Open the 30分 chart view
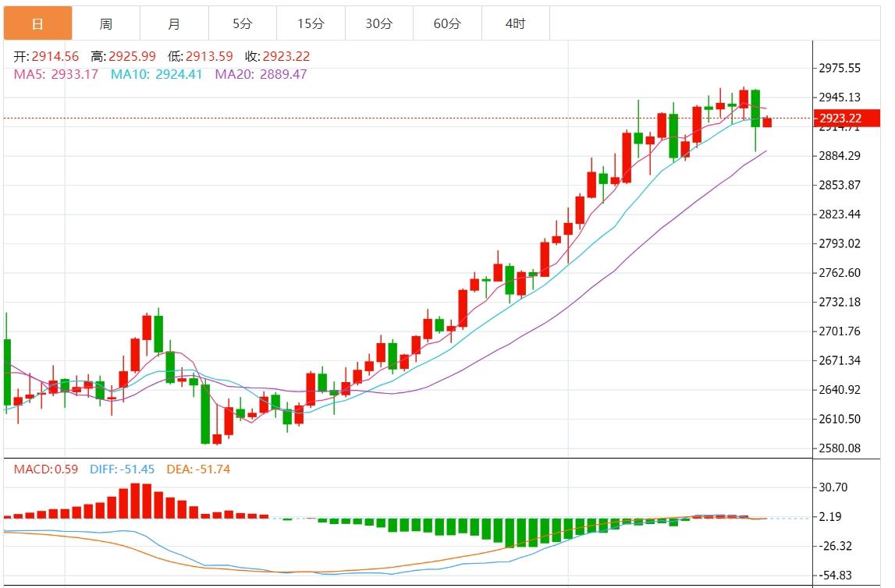Viewport: 895px width, 588px height. tap(379, 23)
